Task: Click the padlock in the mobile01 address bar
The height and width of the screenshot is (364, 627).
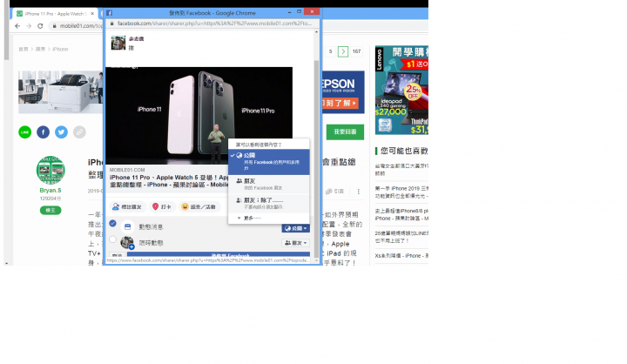Action: [54, 26]
